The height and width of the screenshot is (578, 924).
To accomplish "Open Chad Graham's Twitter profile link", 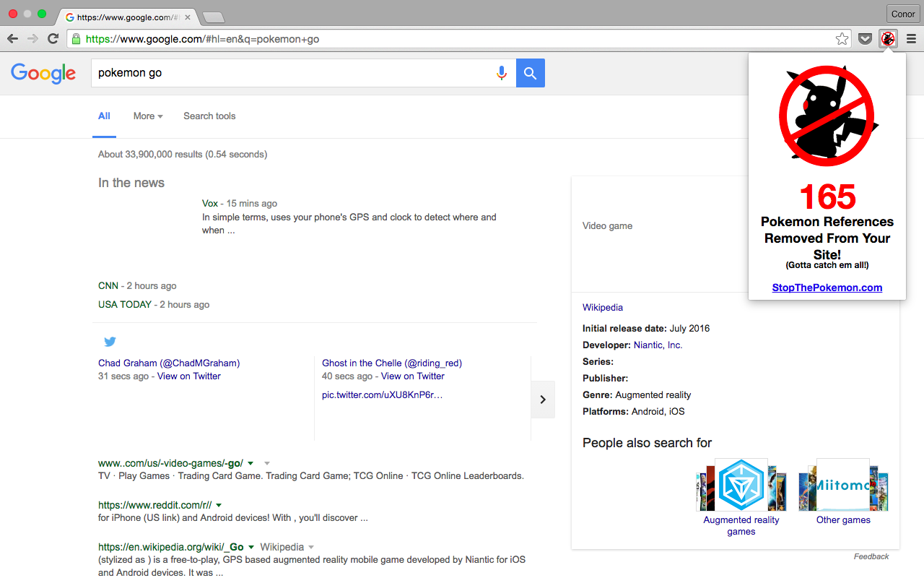I will pos(169,363).
